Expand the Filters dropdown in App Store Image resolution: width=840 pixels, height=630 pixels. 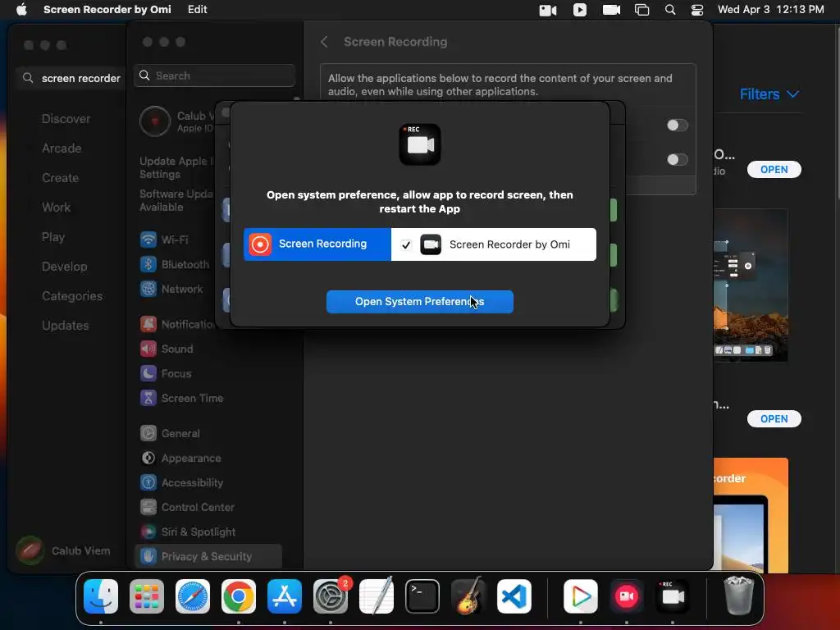769,94
